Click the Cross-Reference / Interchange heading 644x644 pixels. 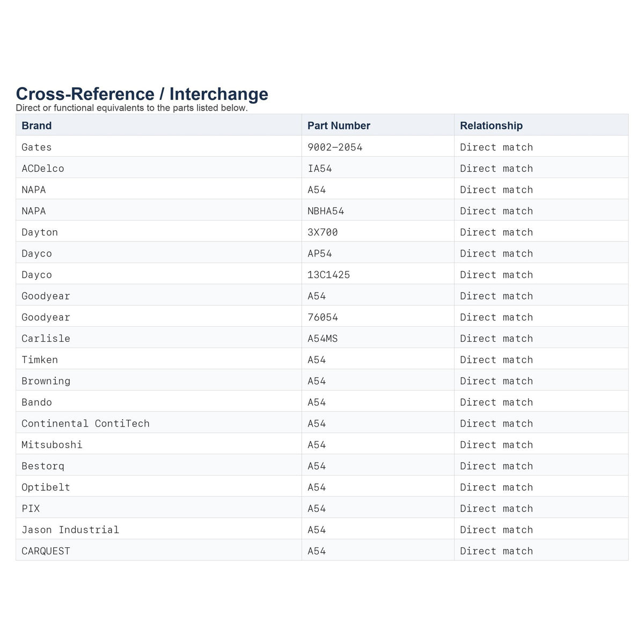142,94
